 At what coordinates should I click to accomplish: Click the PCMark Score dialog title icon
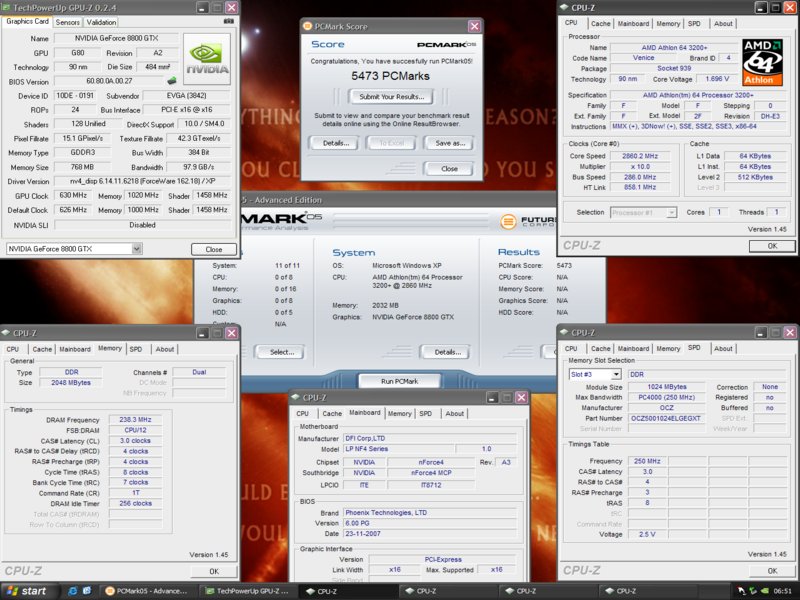[308, 26]
